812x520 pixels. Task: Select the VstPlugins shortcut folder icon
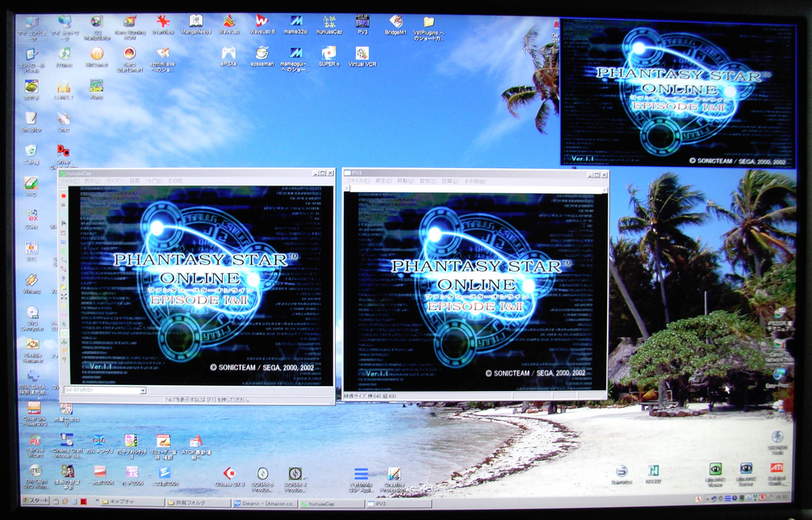pyautogui.click(x=429, y=28)
